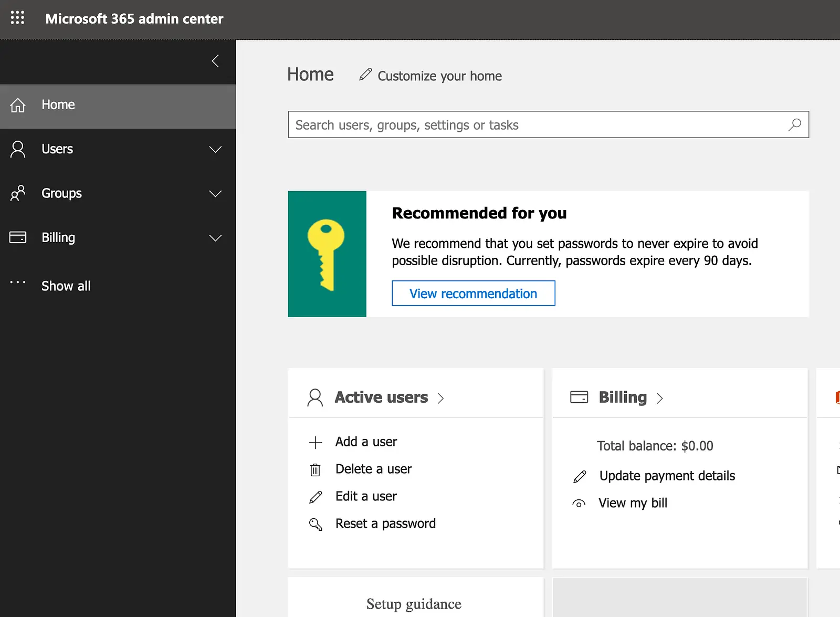Click the eye icon for View my bill
Image resolution: width=840 pixels, height=617 pixels.
tap(579, 504)
